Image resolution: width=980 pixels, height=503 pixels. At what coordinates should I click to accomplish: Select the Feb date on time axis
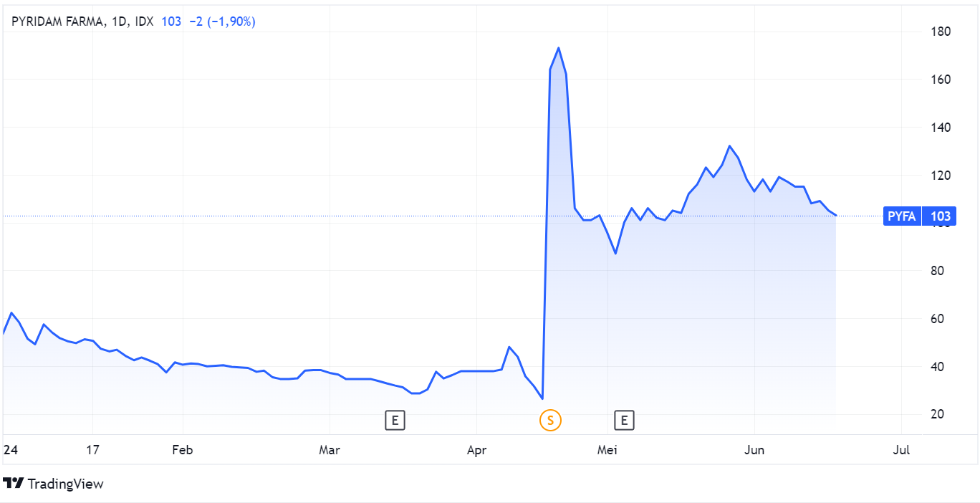pos(183,450)
